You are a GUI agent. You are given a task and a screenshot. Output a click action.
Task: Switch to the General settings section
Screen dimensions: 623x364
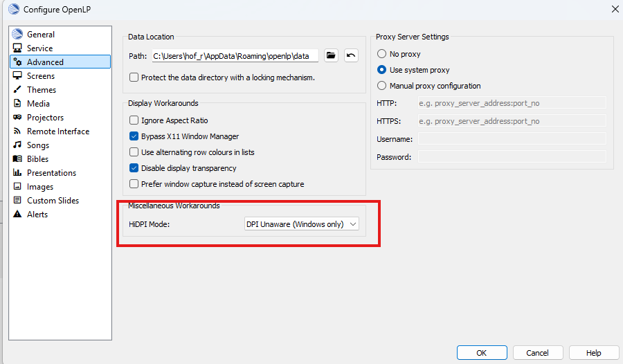pos(41,35)
